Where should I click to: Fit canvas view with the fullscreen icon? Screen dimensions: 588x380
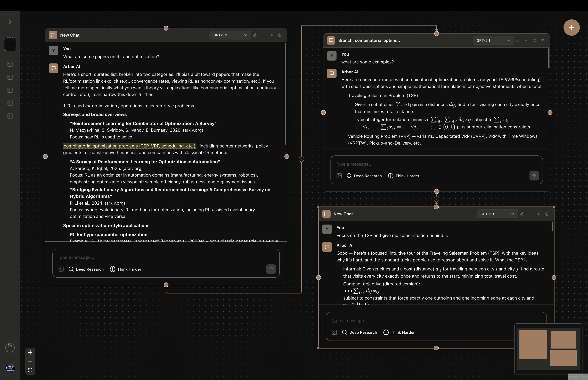coord(30,370)
